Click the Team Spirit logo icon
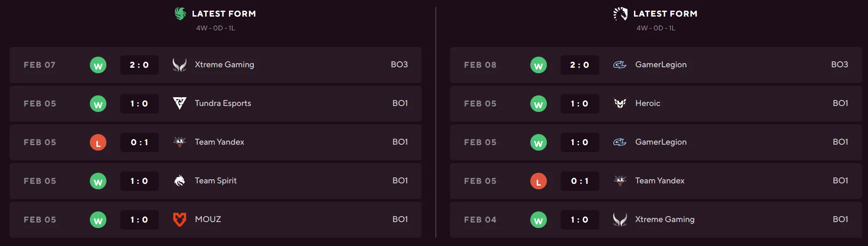This screenshot has width=868, height=246. (x=180, y=181)
